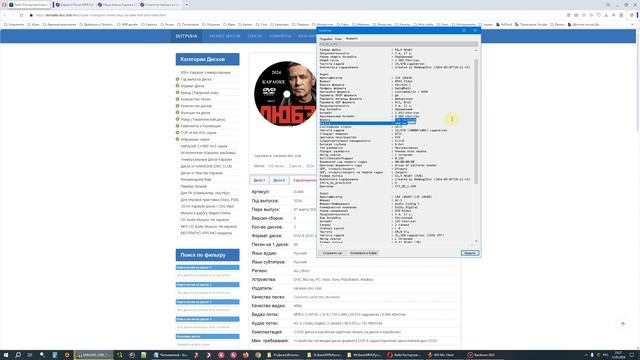640x360 pixels.
Task: Click the second filter search input field
Action: (207, 293)
